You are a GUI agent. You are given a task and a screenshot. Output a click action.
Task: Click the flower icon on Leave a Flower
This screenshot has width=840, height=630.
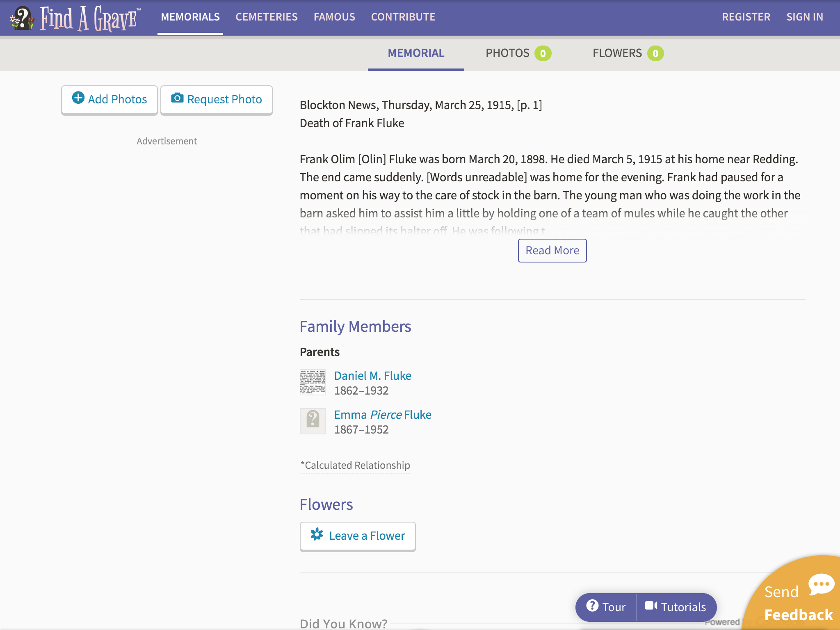[317, 534]
